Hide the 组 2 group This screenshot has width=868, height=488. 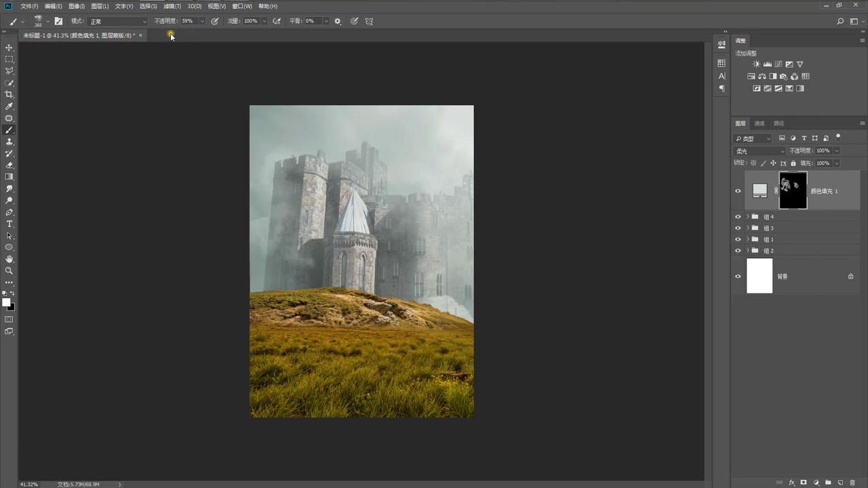(x=738, y=250)
